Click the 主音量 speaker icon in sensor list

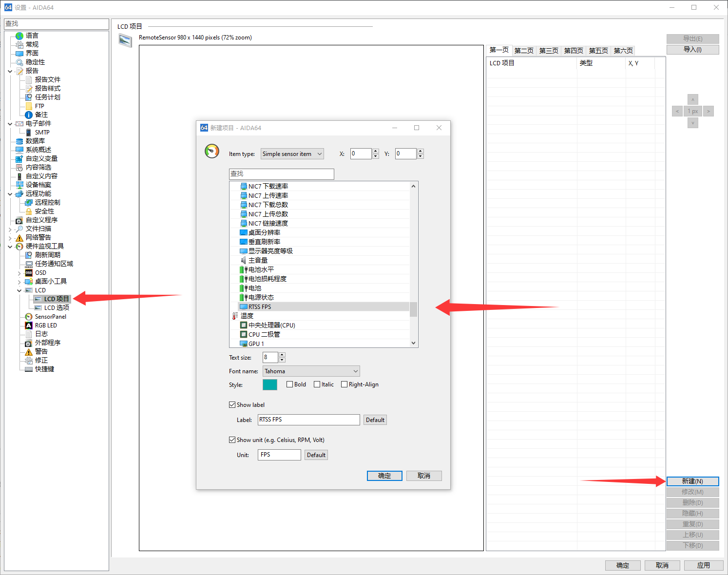244,260
